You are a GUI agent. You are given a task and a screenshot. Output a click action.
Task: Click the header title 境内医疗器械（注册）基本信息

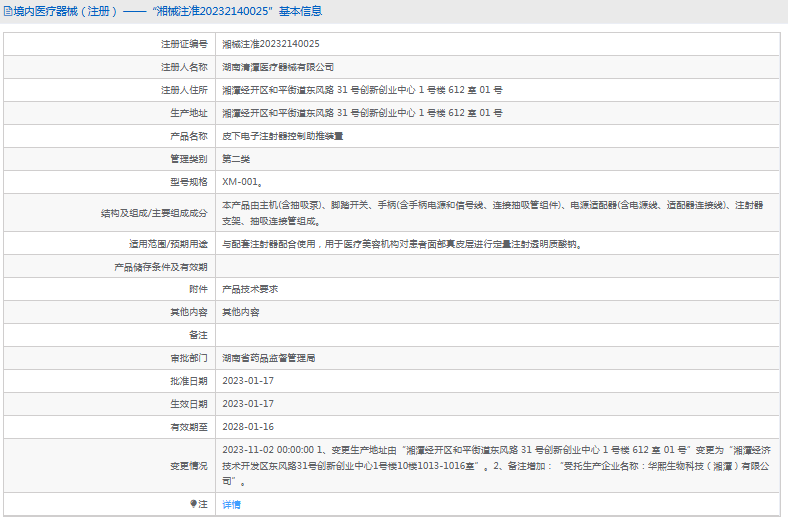click(x=168, y=11)
